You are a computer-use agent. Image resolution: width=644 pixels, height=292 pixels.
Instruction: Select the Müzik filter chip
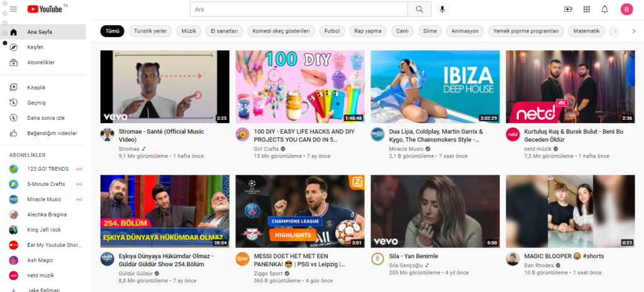tap(189, 31)
